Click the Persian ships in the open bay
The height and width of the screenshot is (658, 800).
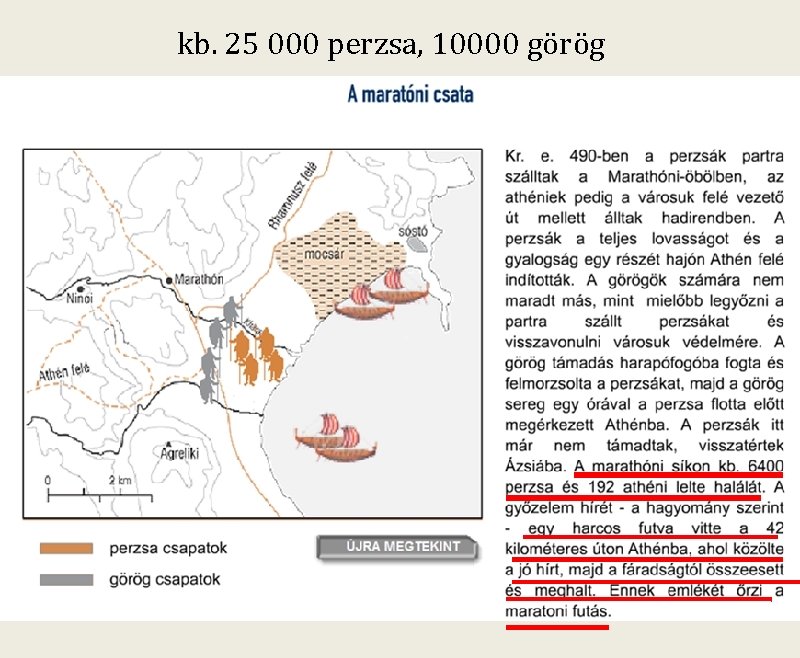335,437
